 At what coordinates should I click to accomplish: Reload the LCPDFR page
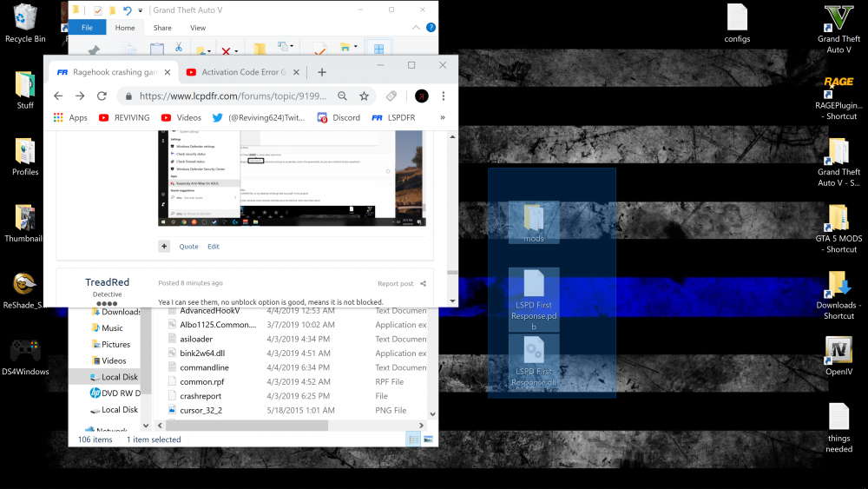click(102, 96)
